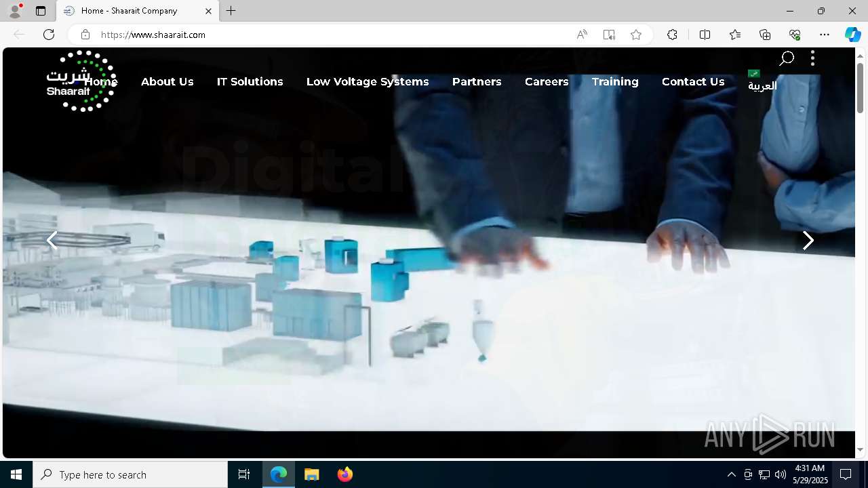Open the Training page

[615, 82]
